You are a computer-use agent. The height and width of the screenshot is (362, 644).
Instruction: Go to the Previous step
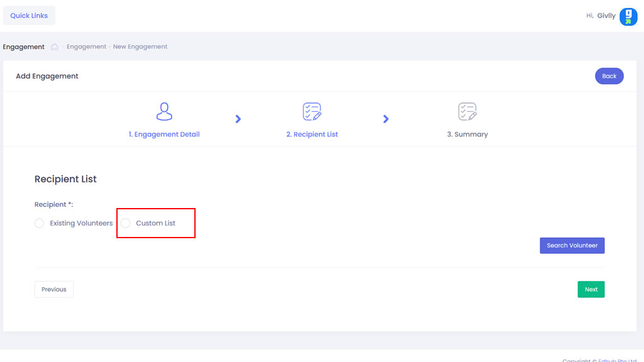54,289
